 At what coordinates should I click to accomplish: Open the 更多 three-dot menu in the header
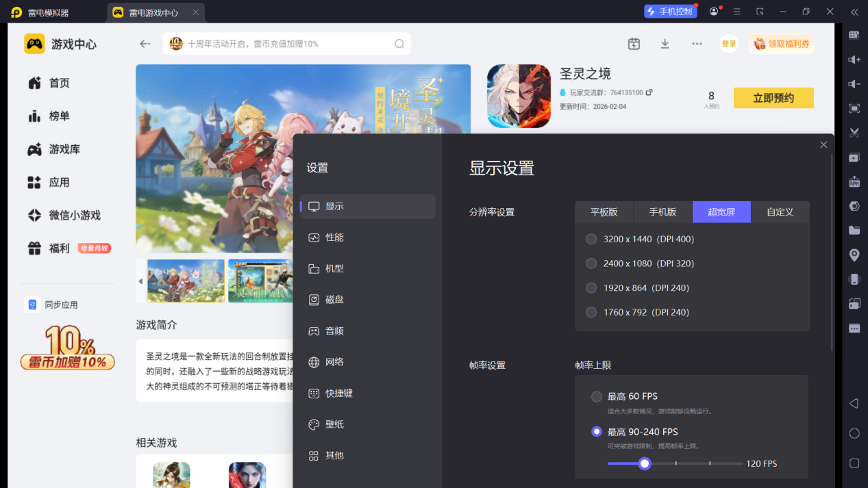(x=696, y=43)
